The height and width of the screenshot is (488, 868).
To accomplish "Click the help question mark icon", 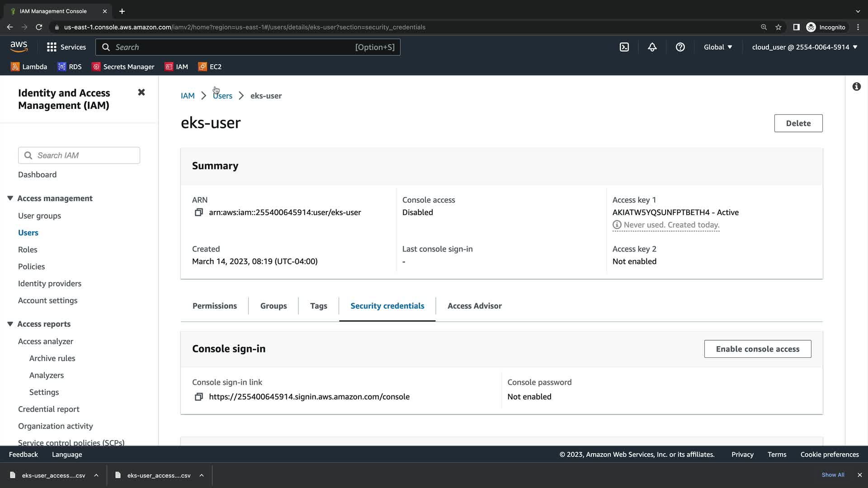I will click(x=680, y=47).
